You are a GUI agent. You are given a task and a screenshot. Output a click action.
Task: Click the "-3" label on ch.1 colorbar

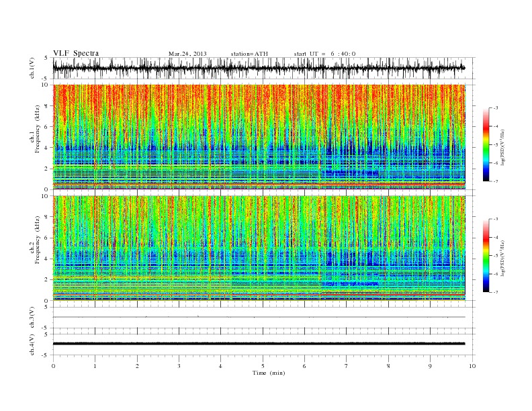coord(496,108)
